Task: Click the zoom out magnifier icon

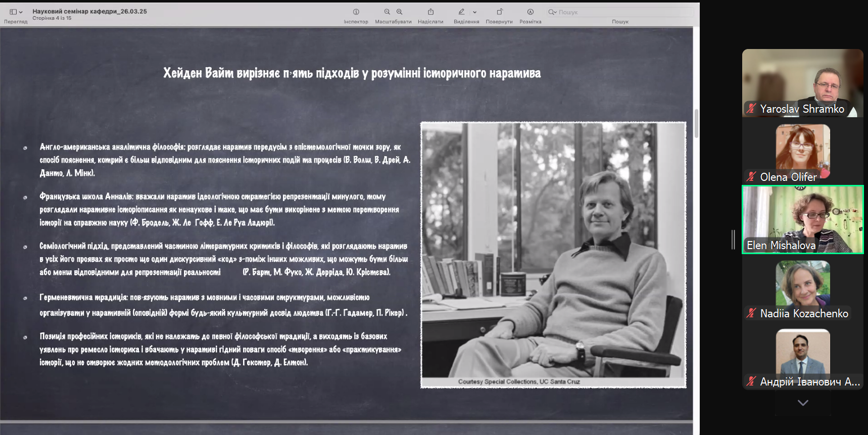Action: coord(387,12)
